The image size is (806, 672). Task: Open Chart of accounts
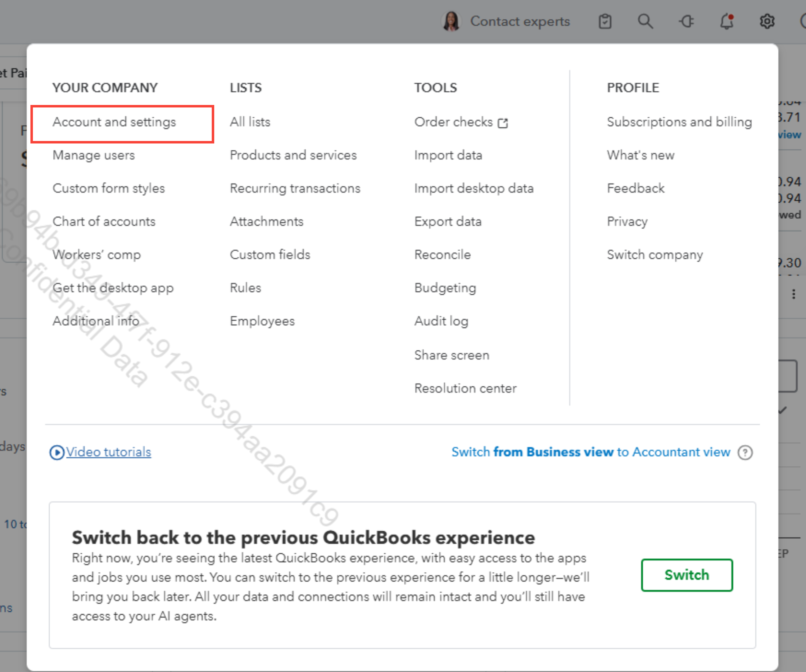click(x=104, y=221)
